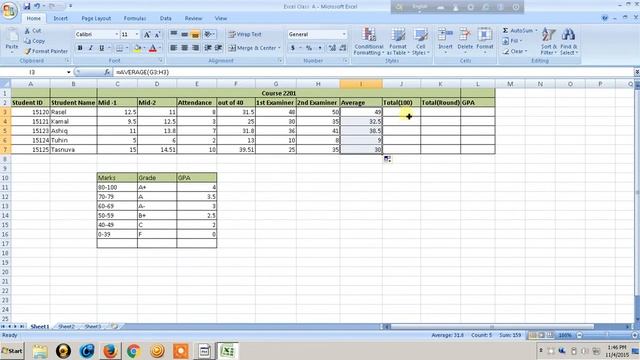Open Merge & Center dropdown arrow
640x360 pixels.
tap(279, 48)
